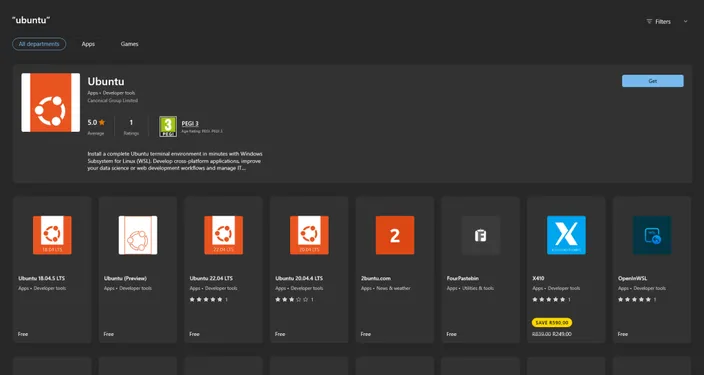Viewport: 704px width, 375px height.
Task: Open the large Ubuntu app icon
Action: [51, 102]
